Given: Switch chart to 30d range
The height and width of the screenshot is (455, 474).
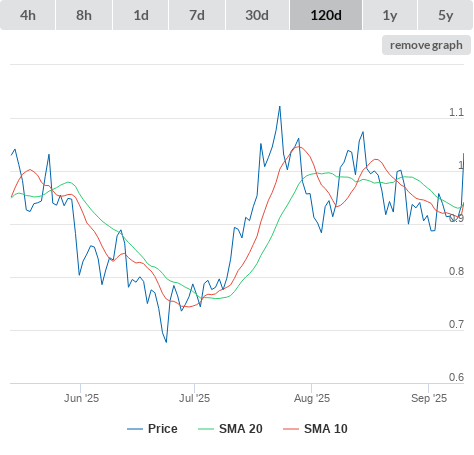Looking at the screenshot, I should [x=257, y=15].
